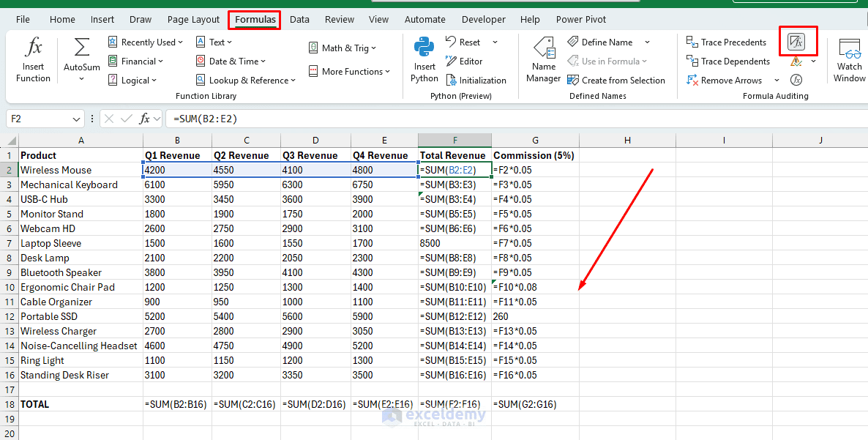Click the Name Box showing F2
The width and height of the screenshot is (868, 440).
(x=39, y=119)
